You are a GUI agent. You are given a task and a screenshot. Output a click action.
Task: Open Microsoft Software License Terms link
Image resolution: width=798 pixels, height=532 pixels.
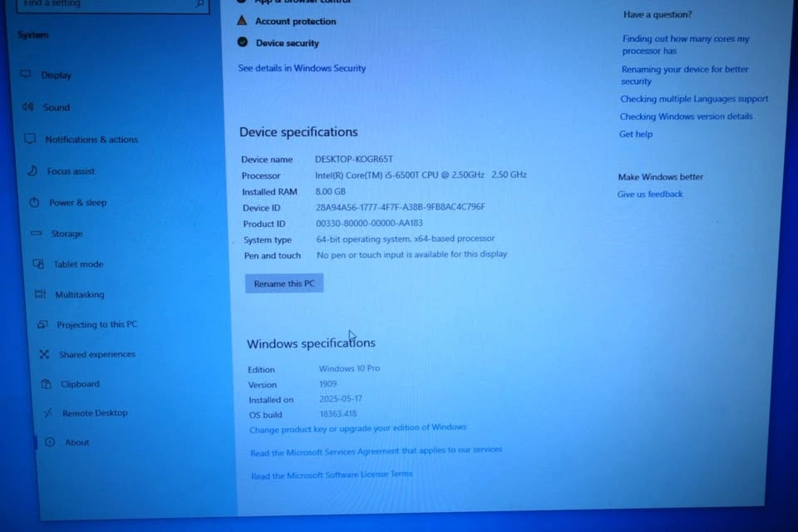click(332, 475)
